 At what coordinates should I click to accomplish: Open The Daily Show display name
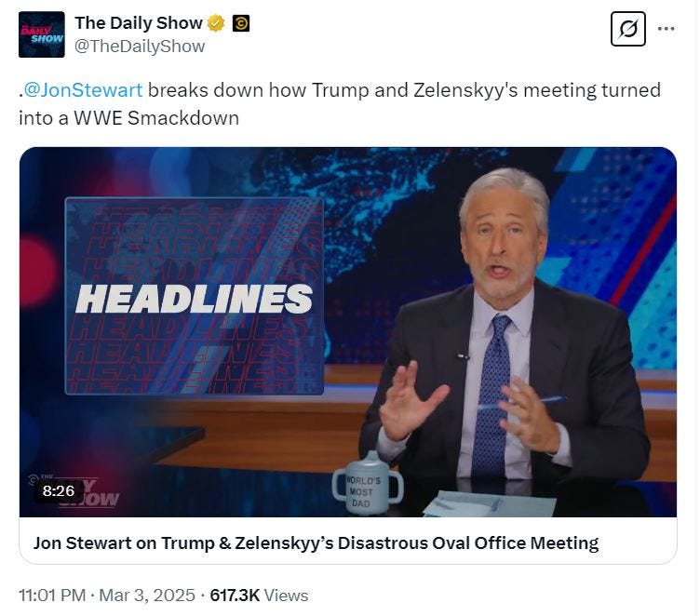click(x=139, y=23)
